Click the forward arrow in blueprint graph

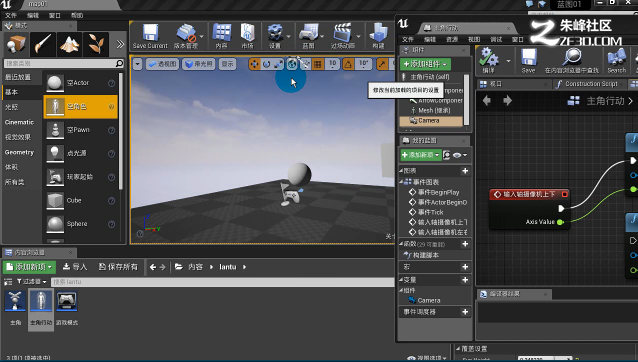507,100
